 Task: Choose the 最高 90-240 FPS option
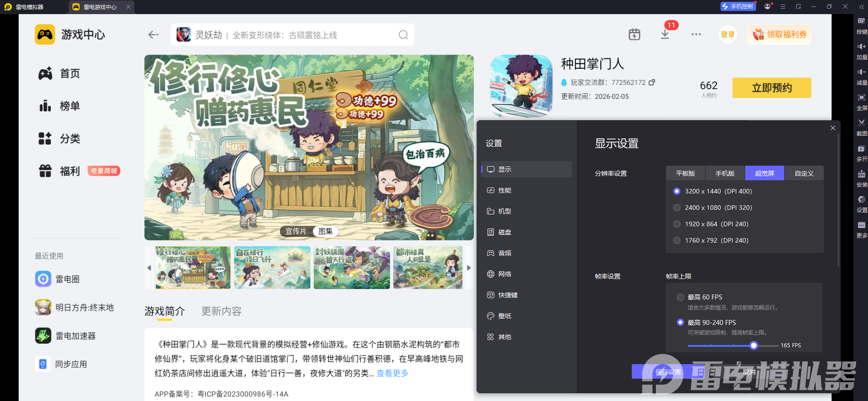pos(680,322)
